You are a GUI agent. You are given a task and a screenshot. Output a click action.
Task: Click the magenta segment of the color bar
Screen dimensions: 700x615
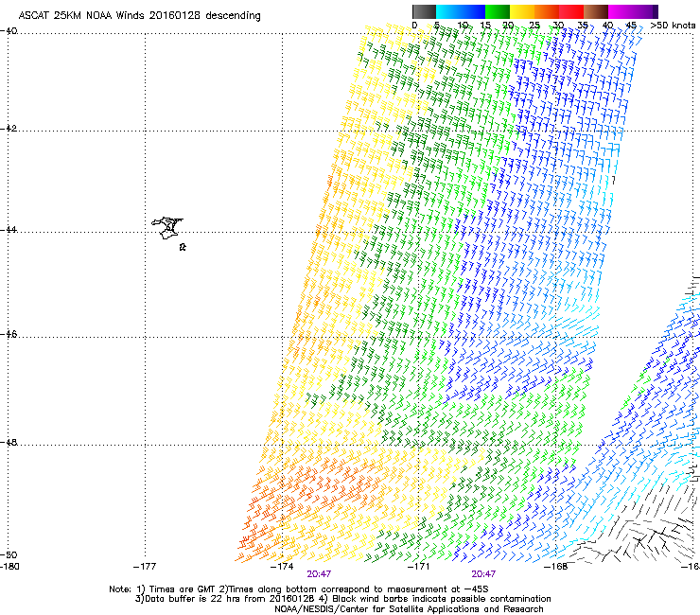point(619,11)
